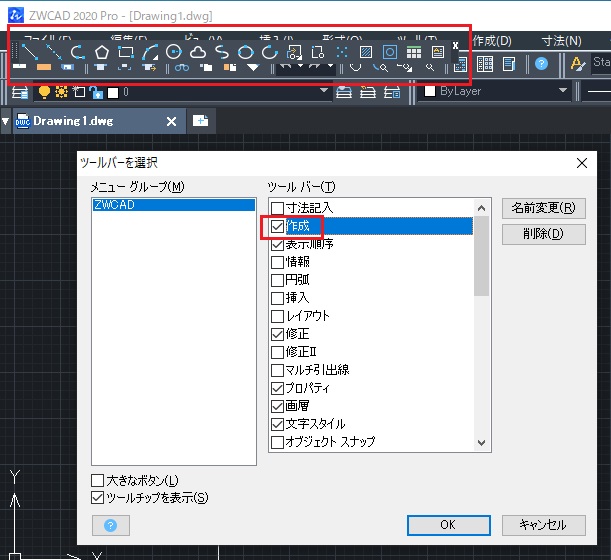
Task: Select the Polygon tool
Action: coord(102,52)
